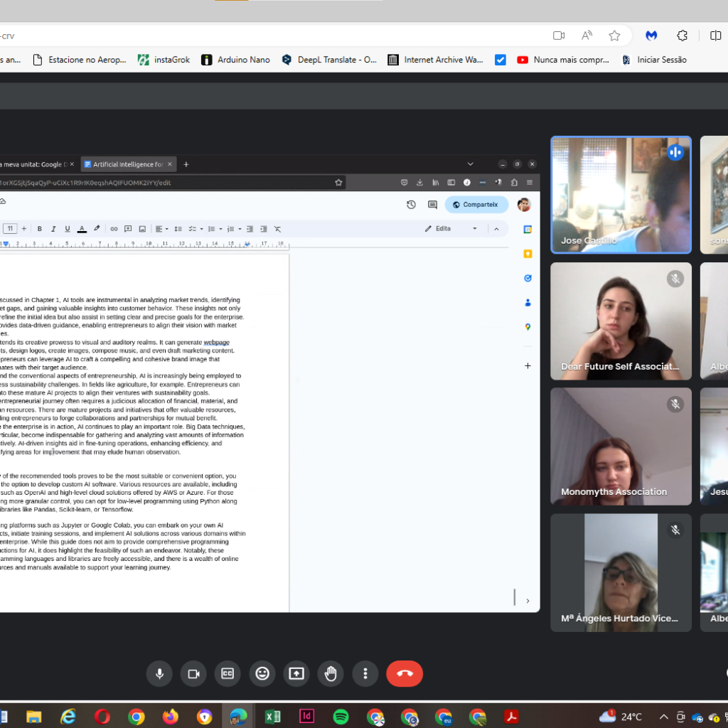
Task: Expand the system tray hidden icons chevron
Action: pyautogui.click(x=663, y=717)
